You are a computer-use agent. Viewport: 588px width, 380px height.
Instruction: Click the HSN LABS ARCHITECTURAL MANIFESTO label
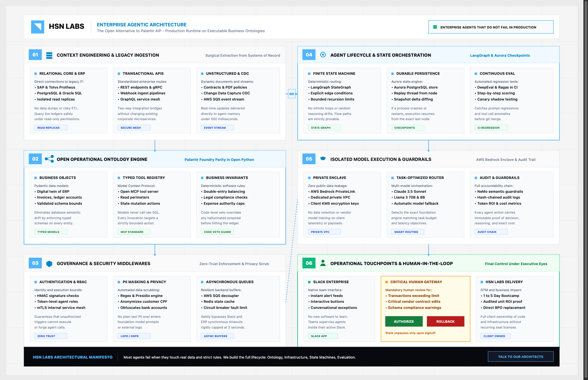click(x=73, y=357)
